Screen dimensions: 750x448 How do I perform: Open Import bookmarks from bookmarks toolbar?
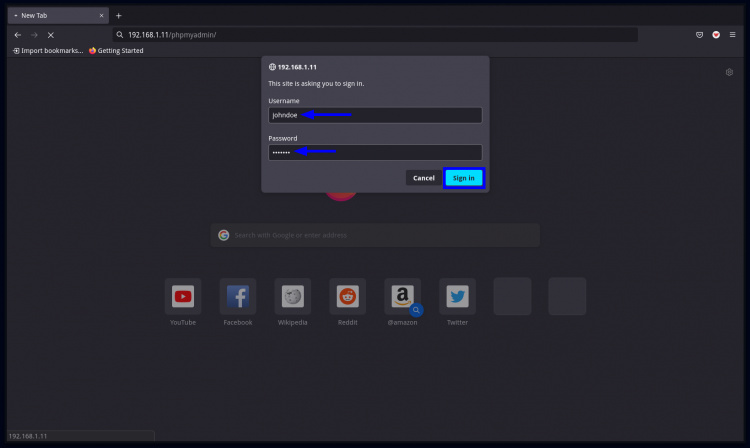click(x=47, y=50)
